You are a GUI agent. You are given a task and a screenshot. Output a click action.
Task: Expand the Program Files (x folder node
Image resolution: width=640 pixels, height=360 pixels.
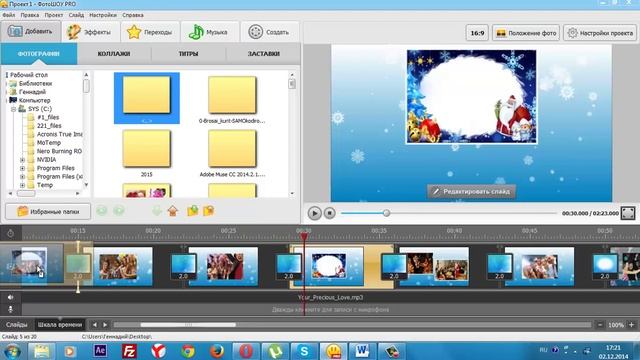point(22,177)
